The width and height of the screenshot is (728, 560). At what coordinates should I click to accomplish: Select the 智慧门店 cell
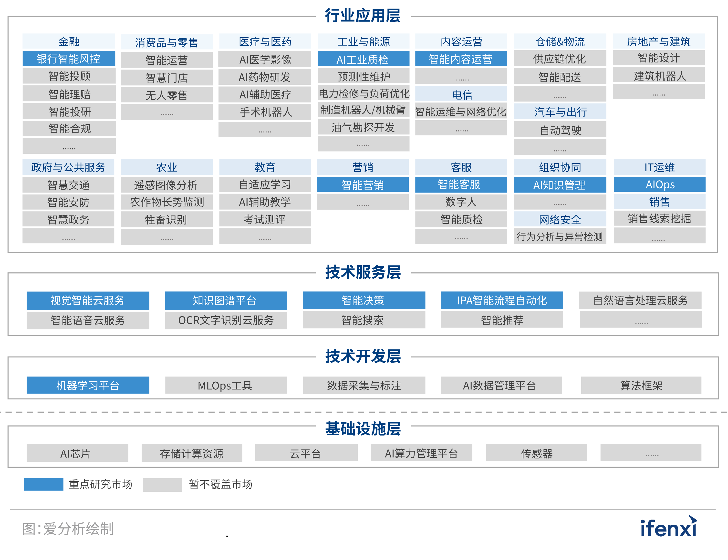pyautogui.click(x=167, y=78)
